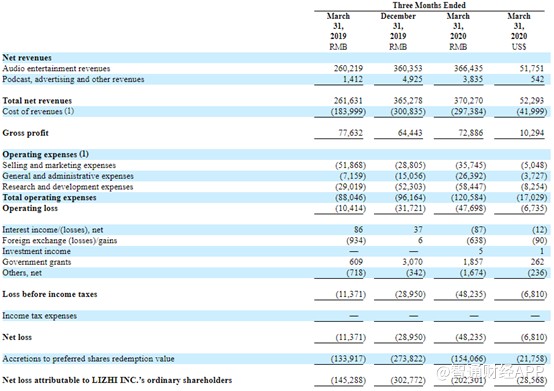Click the 'Investment income' label
This screenshot has height=391, width=554.
tap(36, 251)
